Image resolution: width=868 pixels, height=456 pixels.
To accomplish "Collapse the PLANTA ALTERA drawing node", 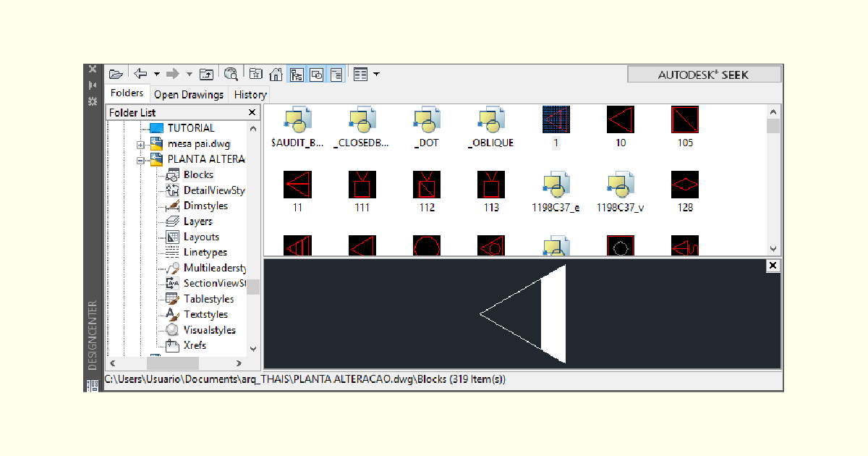I will click(x=141, y=159).
